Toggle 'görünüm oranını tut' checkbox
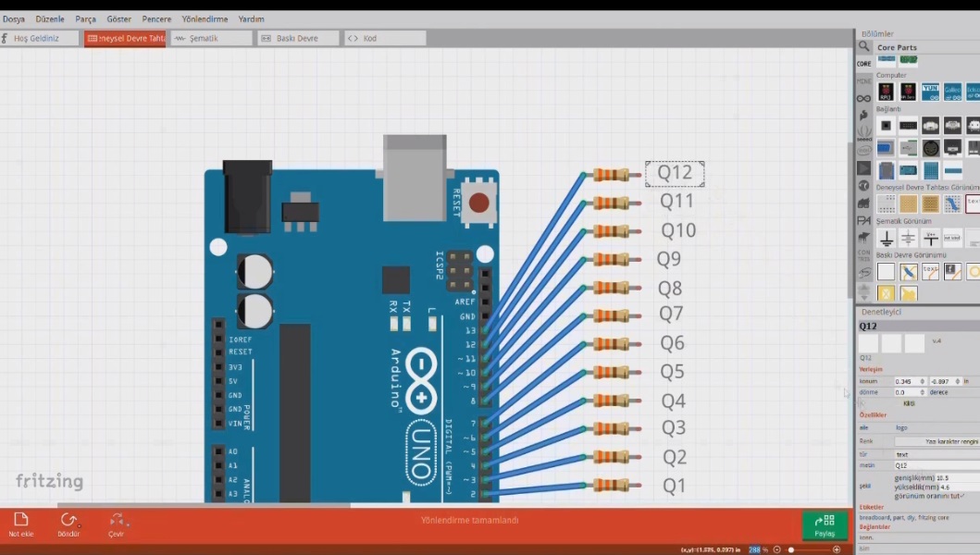980x555 pixels. (961, 496)
